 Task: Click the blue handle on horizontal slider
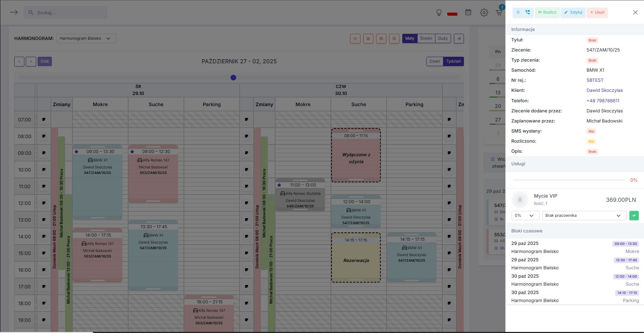[233, 78]
